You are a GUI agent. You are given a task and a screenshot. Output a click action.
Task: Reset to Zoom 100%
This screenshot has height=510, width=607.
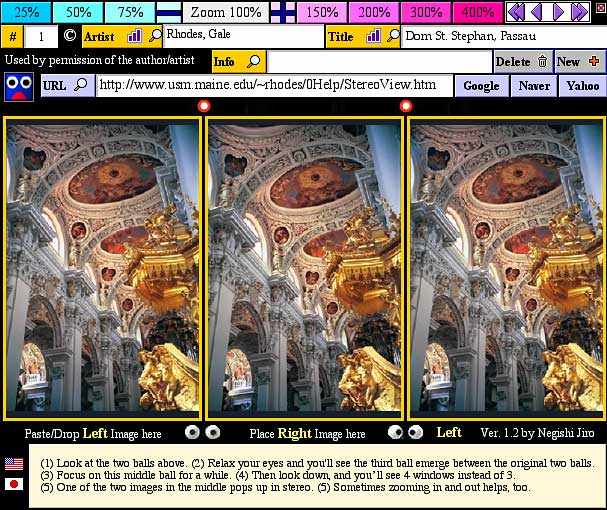coord(226,12)
